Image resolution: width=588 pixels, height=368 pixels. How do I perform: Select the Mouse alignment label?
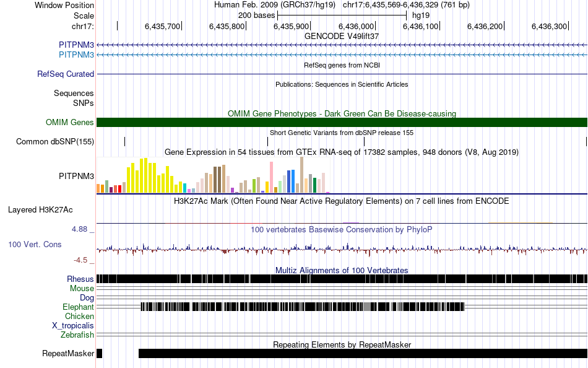click(x=82, y=289)
